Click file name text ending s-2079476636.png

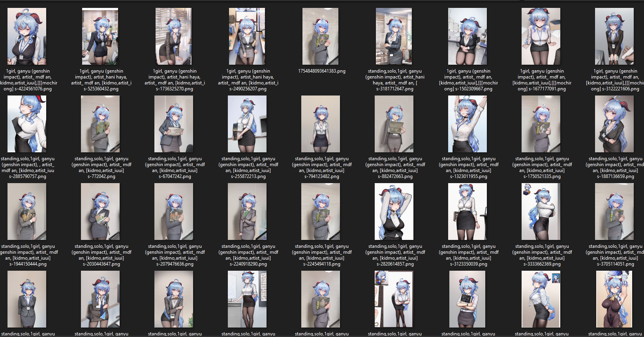click(175, 255)
